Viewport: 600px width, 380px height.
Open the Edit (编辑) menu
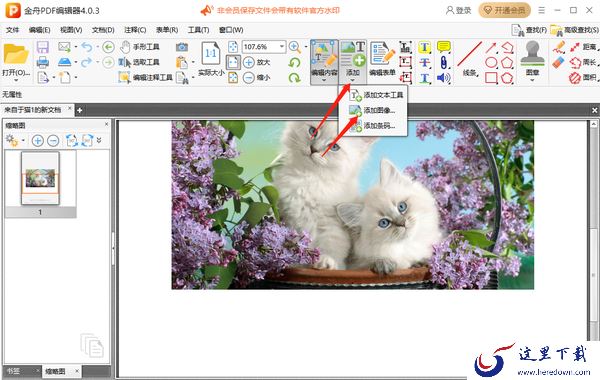point(39,30)
